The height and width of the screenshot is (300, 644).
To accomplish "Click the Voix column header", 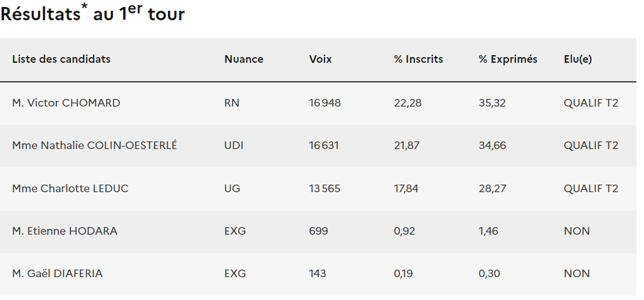I will pyautogui.click(x=320, y=60).
